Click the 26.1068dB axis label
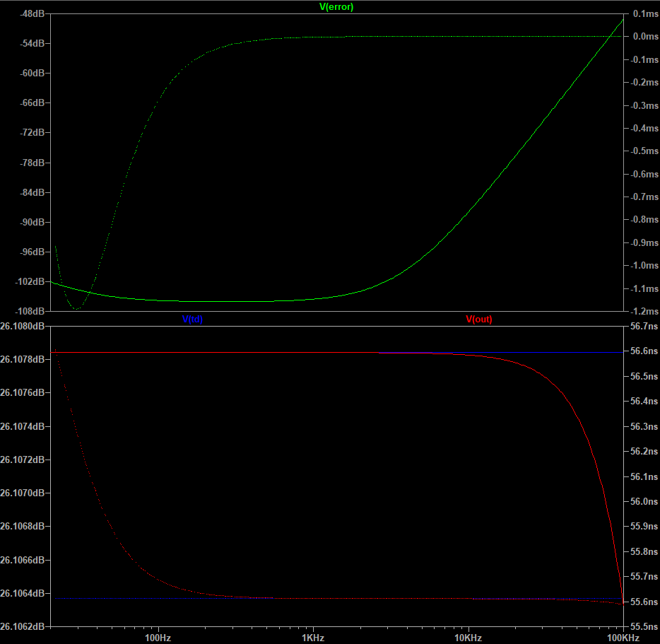 (23, 526)
